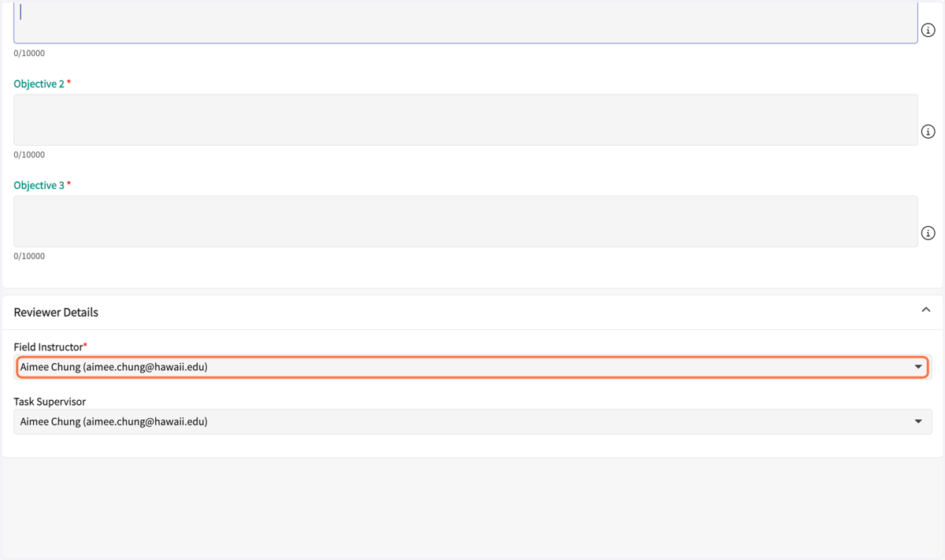Image resolution: width=945 pixels, height=560 pixels.
Task: Click info icon next to the top text area
Action: pyautogui.click(x=928, y=30)
